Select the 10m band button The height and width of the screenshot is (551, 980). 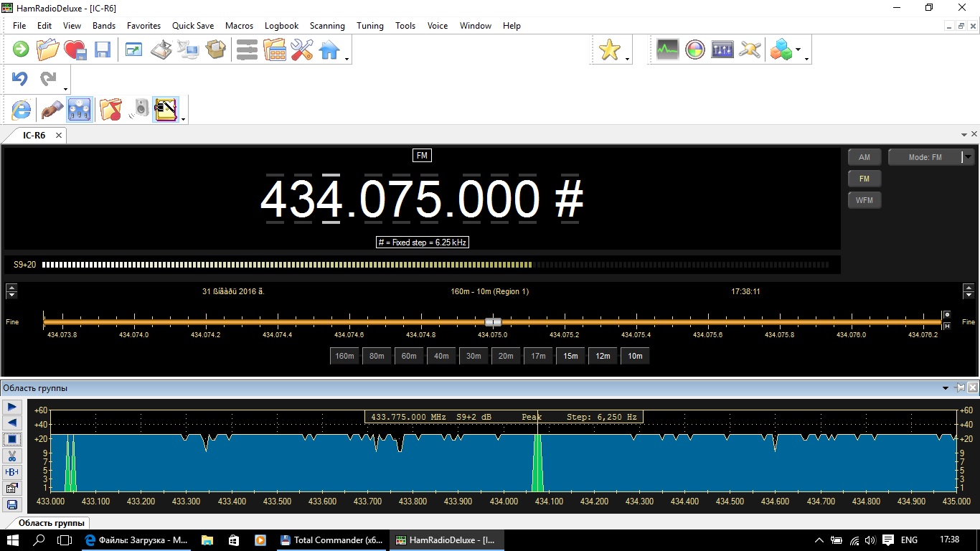tap(635, 356)
